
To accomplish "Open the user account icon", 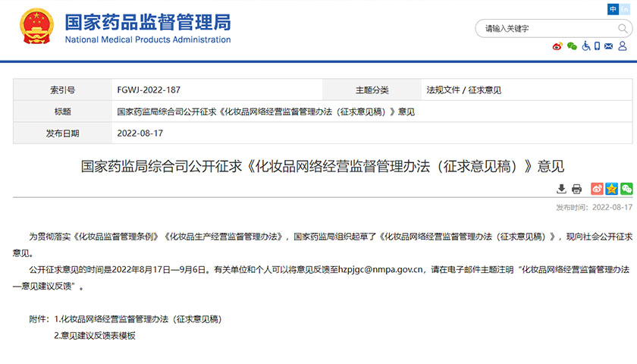I will pyautogui.click(x=622, y=46).
